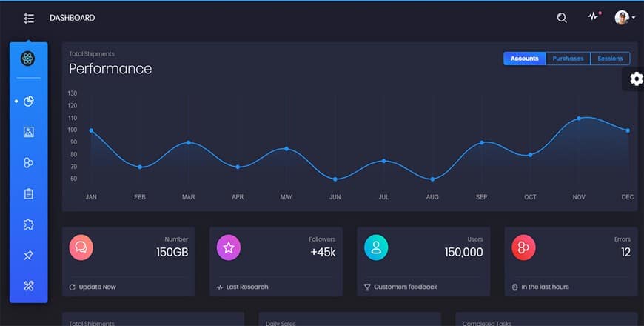This screenshot has height=326, width=644.
Task: Click the DASHBOARD title text
Action: click(73, 18)
